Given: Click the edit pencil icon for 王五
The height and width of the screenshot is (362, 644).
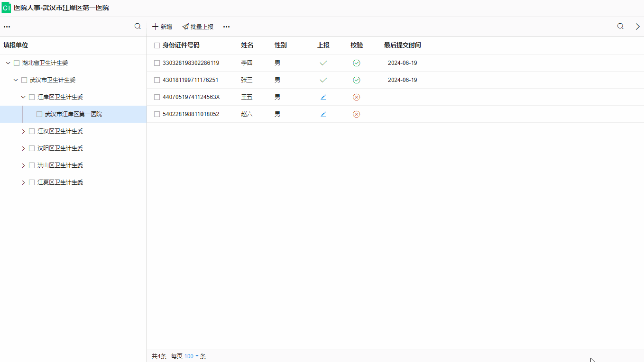Looking at the screenshot, I should coord(323,97).
